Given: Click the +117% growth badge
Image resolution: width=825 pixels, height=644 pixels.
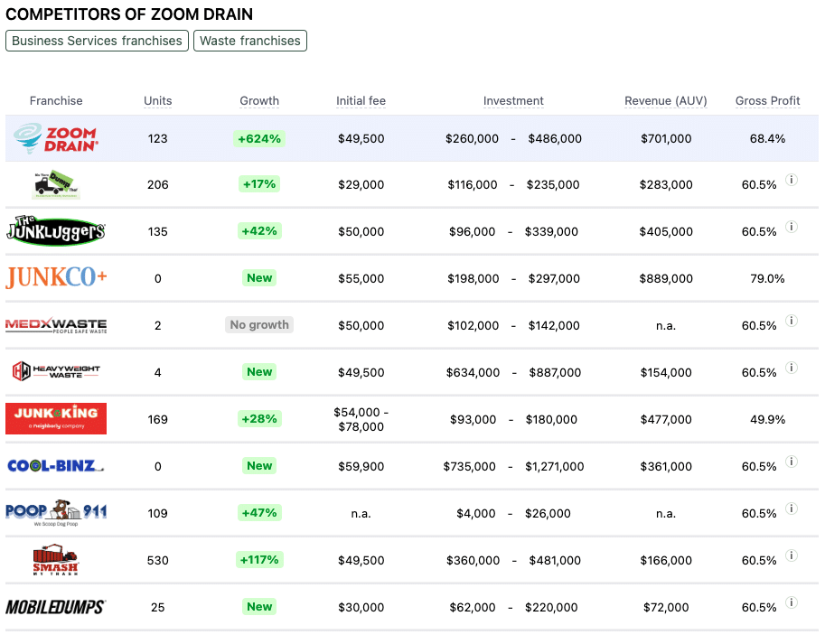Looking at the screenshot, I should click(259, 560).
